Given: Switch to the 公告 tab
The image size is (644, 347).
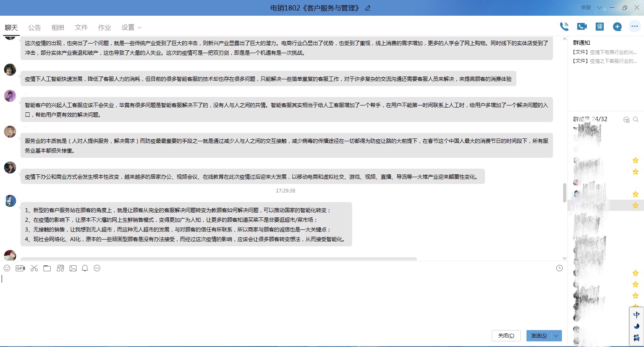Looking at the screenshot, I should (35, 27).
